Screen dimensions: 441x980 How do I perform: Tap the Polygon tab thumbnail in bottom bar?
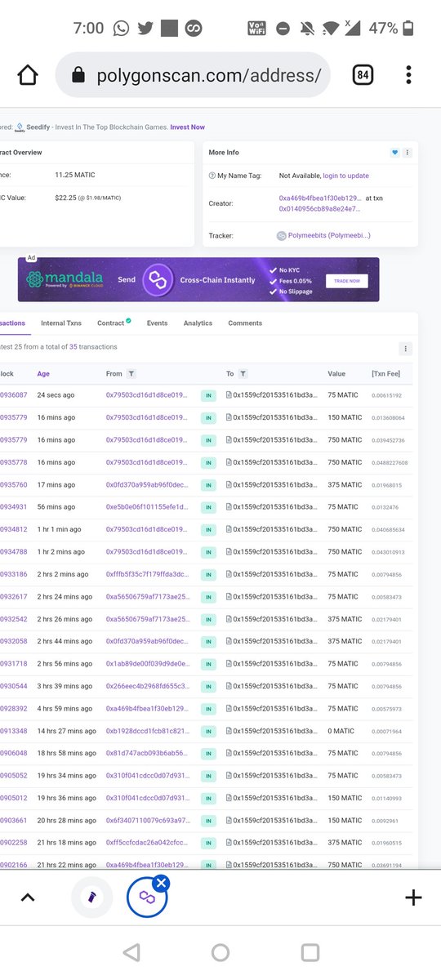point(147,898)
